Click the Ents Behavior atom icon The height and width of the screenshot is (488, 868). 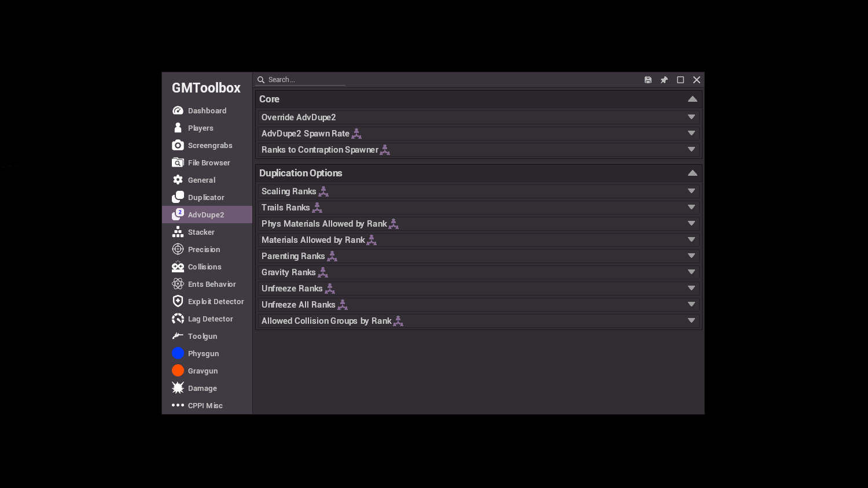pyautogui.click(x=178, y=284)
